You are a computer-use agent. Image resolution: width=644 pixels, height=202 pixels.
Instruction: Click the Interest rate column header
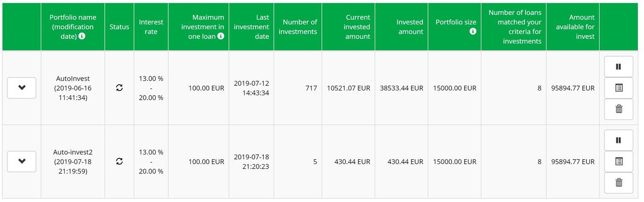click(x=151, y=27)
